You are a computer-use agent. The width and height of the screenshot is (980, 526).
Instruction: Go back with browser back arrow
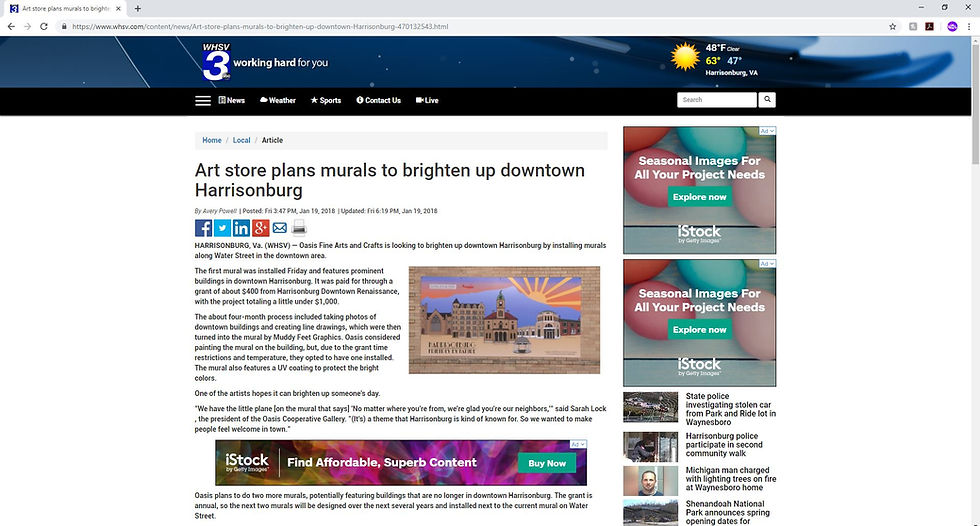pyautogui.click(x=11, y=26)
